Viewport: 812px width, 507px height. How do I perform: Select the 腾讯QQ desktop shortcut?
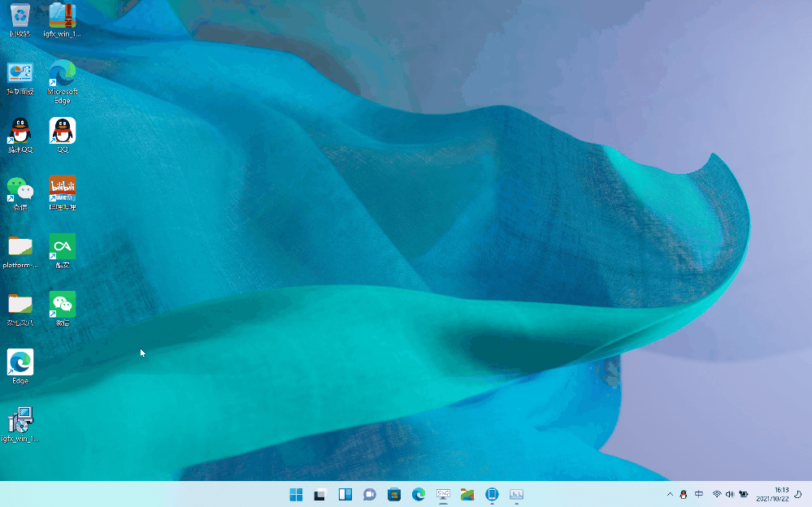click(x=20, y=135)
